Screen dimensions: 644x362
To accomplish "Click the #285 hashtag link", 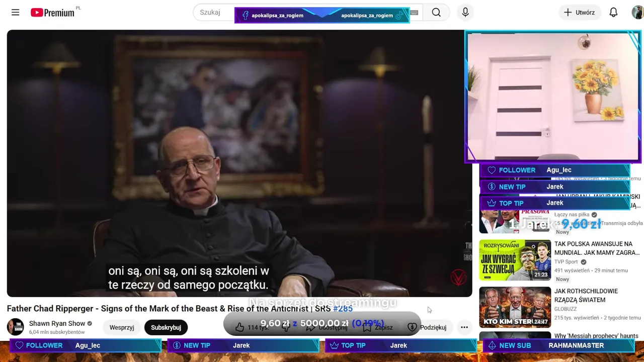I will [x=343, y=309].
